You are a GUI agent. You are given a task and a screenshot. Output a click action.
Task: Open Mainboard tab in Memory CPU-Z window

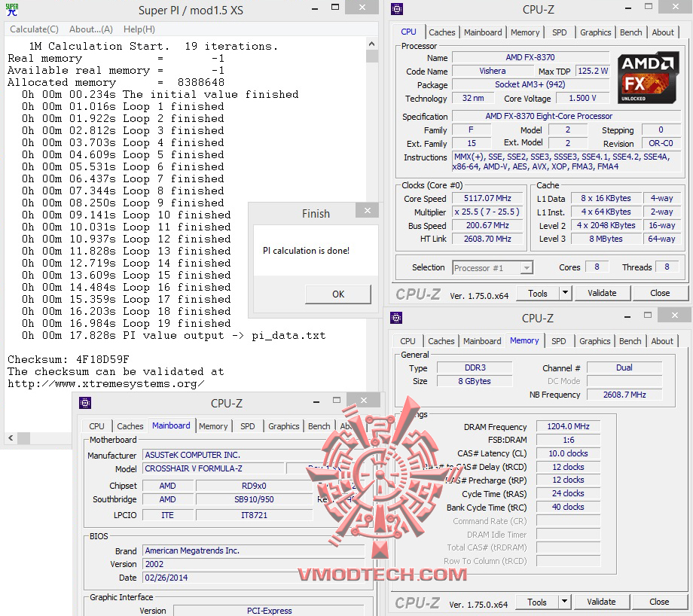(x=482, y=341)
